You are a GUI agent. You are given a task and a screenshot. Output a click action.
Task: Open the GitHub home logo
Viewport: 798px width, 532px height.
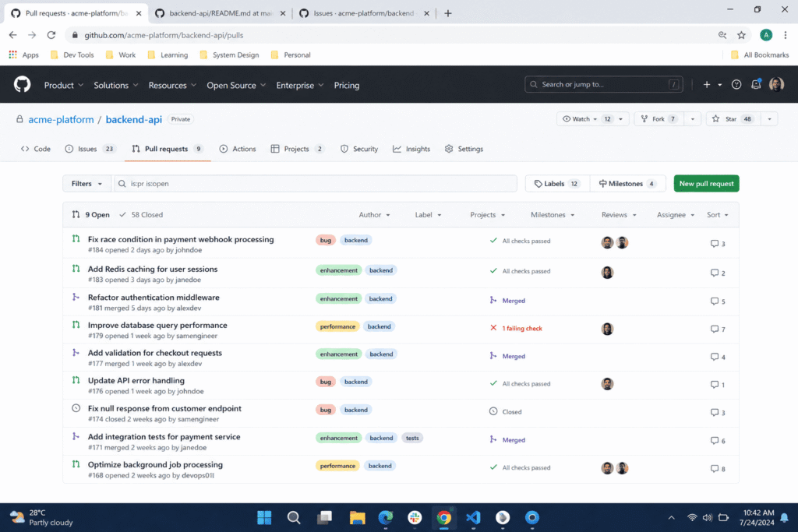tap(22, 84)
